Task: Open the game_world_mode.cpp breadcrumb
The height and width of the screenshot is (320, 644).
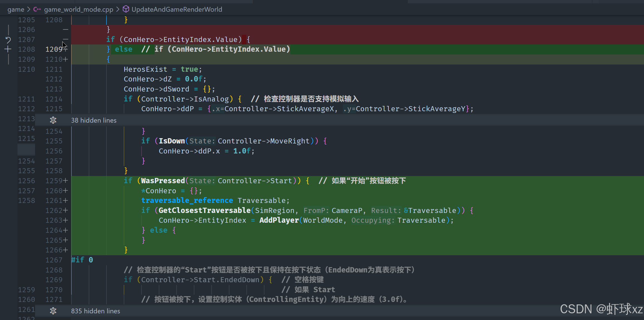Action: 78,9
